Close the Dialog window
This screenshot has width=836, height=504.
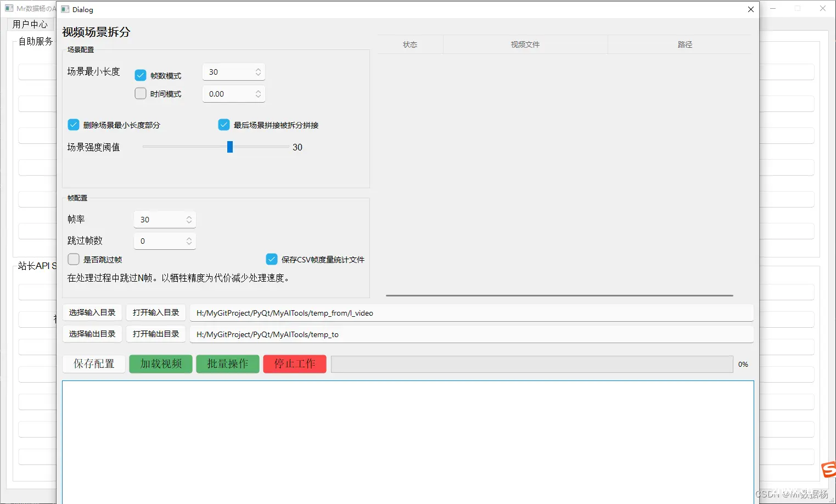[x=751, y=9]
